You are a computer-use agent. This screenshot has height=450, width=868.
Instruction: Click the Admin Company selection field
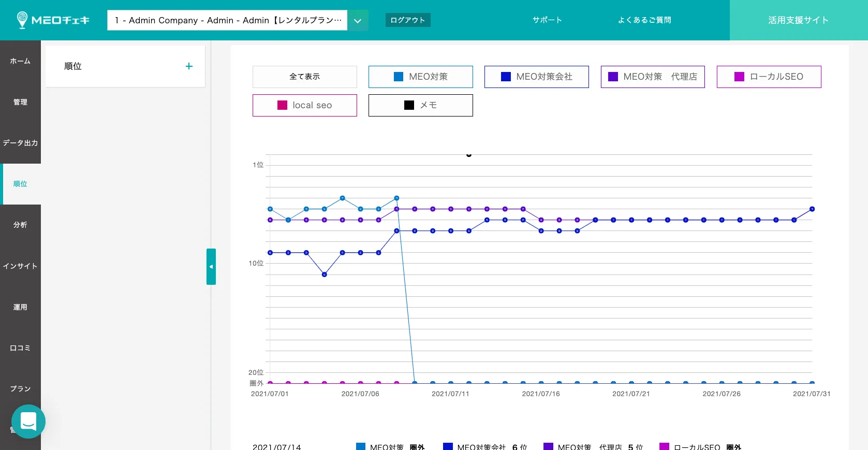[x=228, y=21]
